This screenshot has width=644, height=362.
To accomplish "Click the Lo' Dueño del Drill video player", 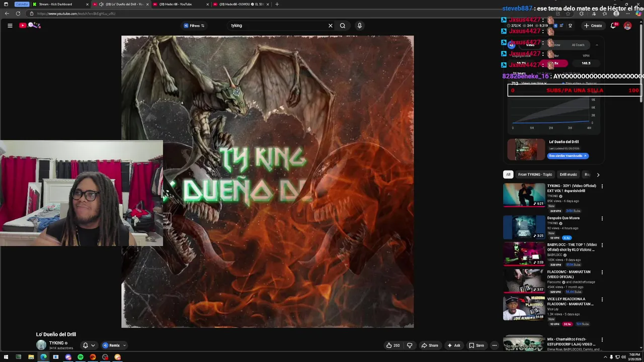I will click(x=268, y=182).
